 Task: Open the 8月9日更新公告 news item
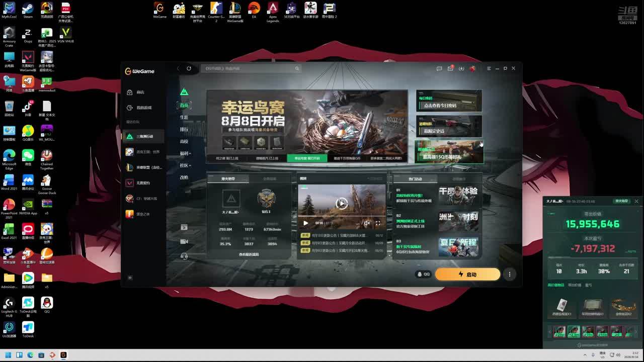(342, 243)
